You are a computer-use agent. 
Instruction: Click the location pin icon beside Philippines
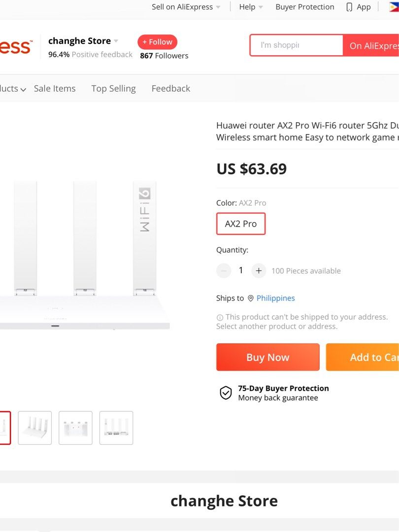tap(250, 299)
